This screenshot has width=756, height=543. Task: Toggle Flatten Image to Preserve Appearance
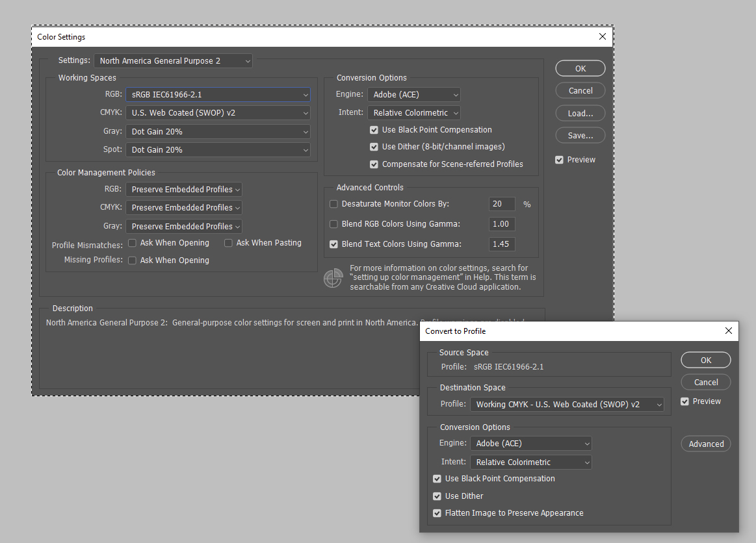437,513
